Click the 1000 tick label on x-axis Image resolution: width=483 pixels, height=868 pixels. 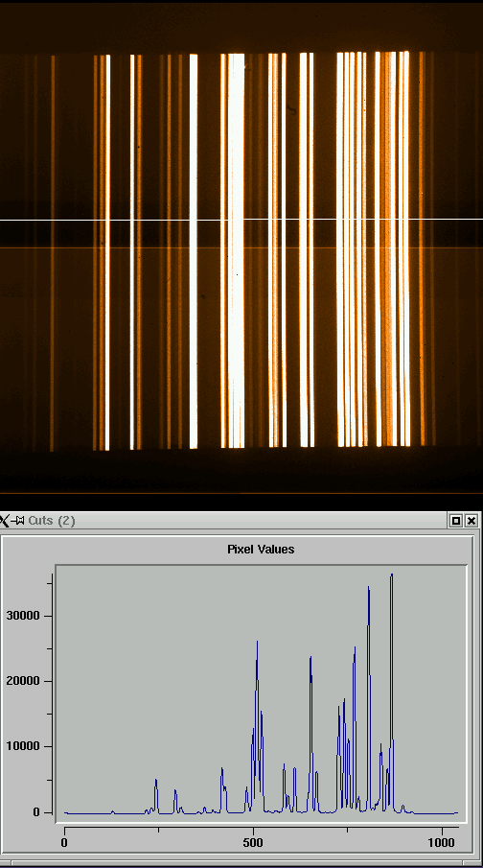click(x=442, y=843)
